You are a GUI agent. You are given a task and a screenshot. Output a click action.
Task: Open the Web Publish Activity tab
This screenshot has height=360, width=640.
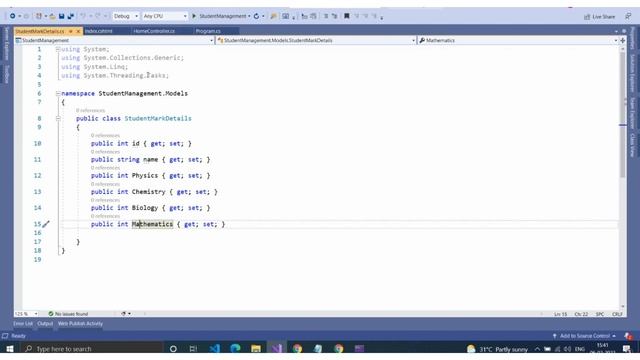[80, 324]
